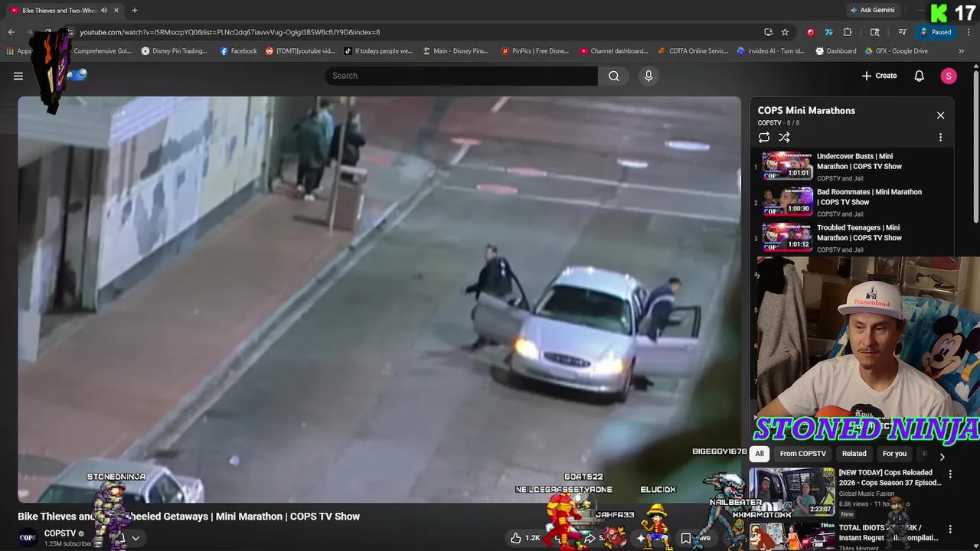
Task: Open the Main - Disney Pins bookmark
Action: (x=455, y=51)
